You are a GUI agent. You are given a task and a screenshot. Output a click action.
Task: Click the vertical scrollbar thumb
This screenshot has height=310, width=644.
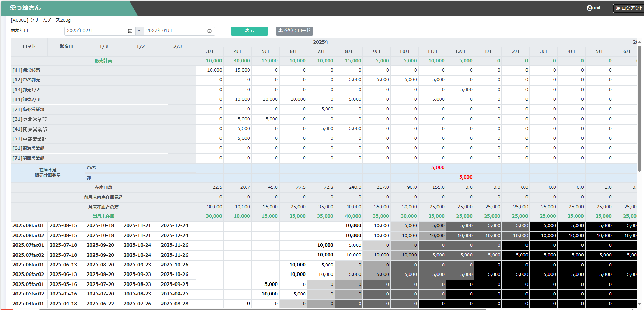pyautogui.click(x=639, y=109)
